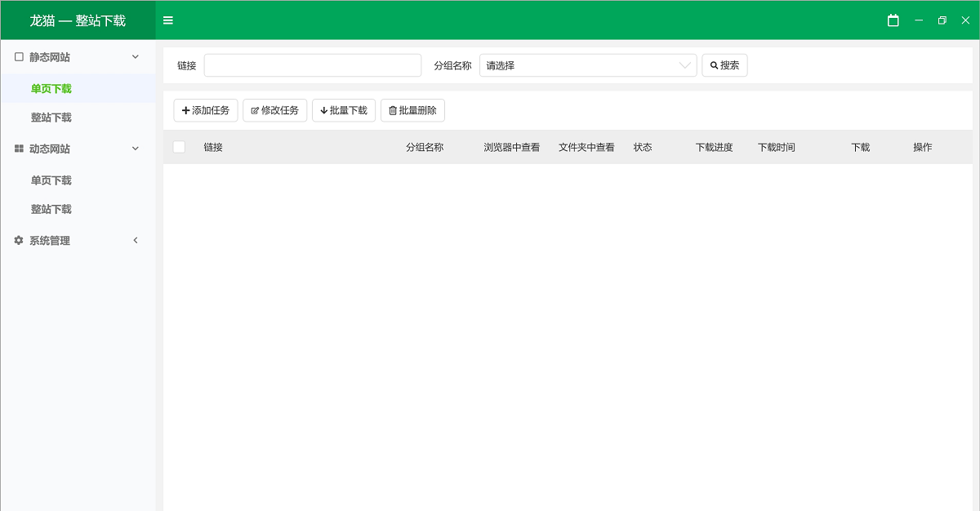
Task: Click the 批量下载 button with download arrow
Action: pyautogui.click(x=344, y=110)
